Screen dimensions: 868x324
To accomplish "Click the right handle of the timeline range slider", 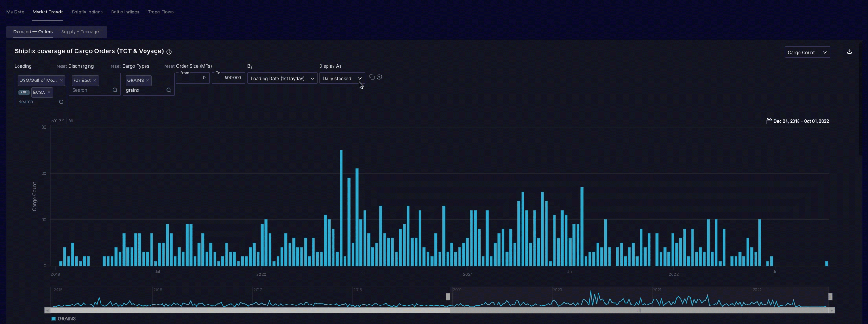I will 830,297.
